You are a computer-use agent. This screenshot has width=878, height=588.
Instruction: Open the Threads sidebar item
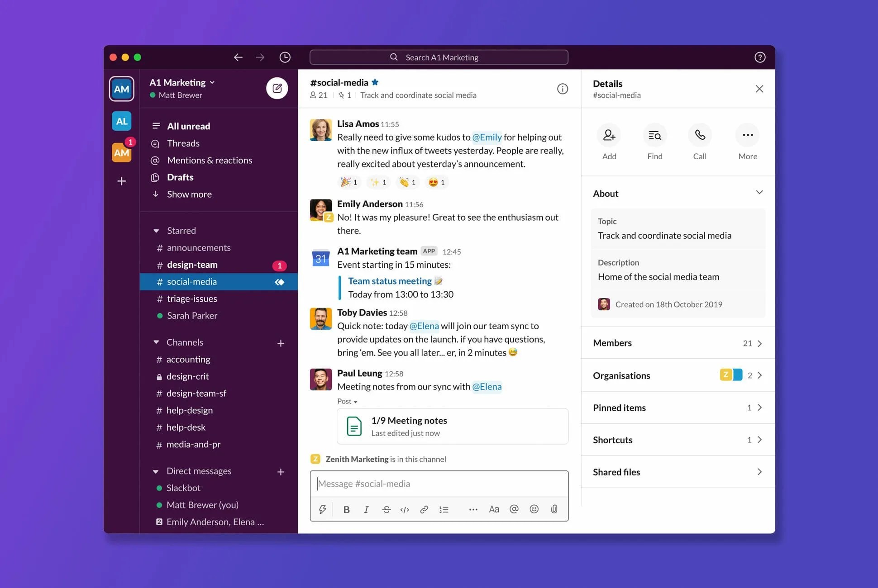click(183, 143)
